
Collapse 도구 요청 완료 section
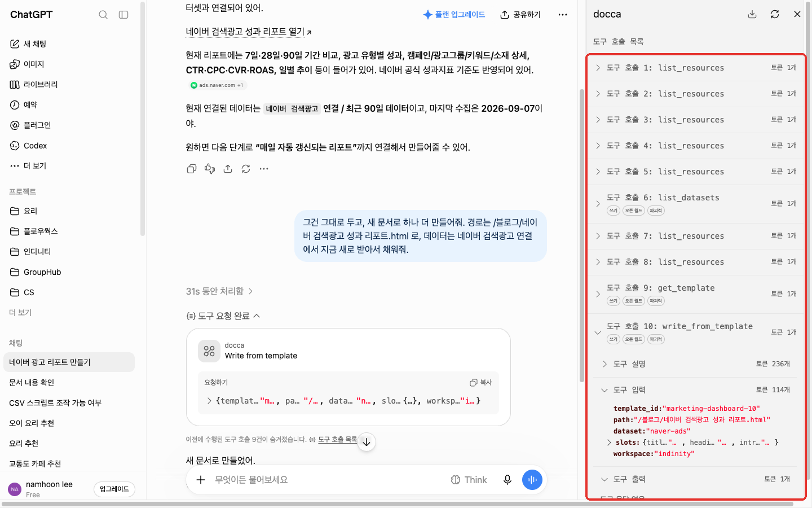point(223,316)
